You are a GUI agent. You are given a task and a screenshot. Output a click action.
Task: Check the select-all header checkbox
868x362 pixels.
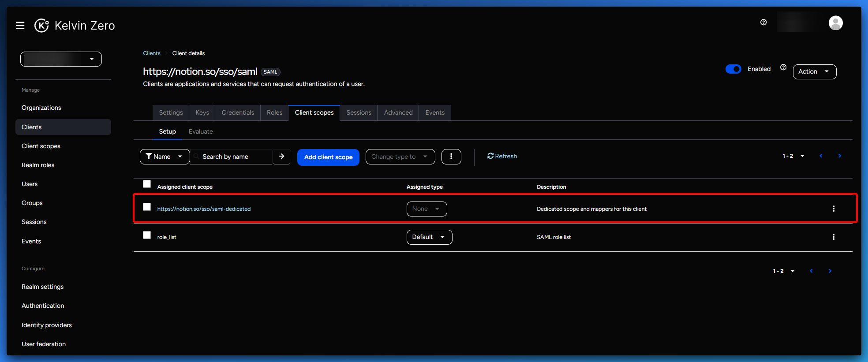[147, 184]
